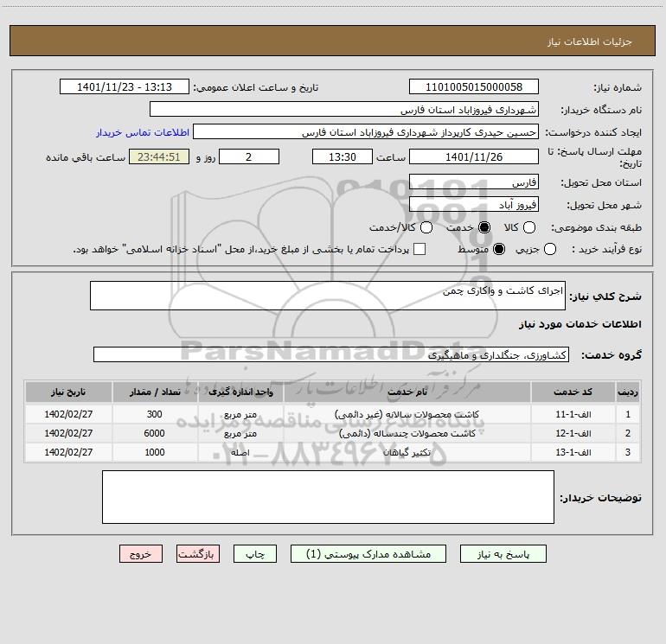Click the اطلاعات خدمات مورد نیاز section heading
The width and height of the screenshot is (666, 644).
click(x=580, y=324)
